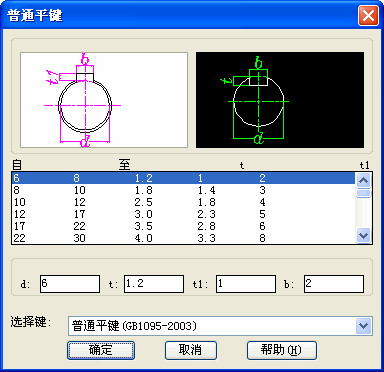The width and height of the screenshot is (384, 372).
Task: Select the row with range 12 to 17
Action: click(x=184, y=214)
